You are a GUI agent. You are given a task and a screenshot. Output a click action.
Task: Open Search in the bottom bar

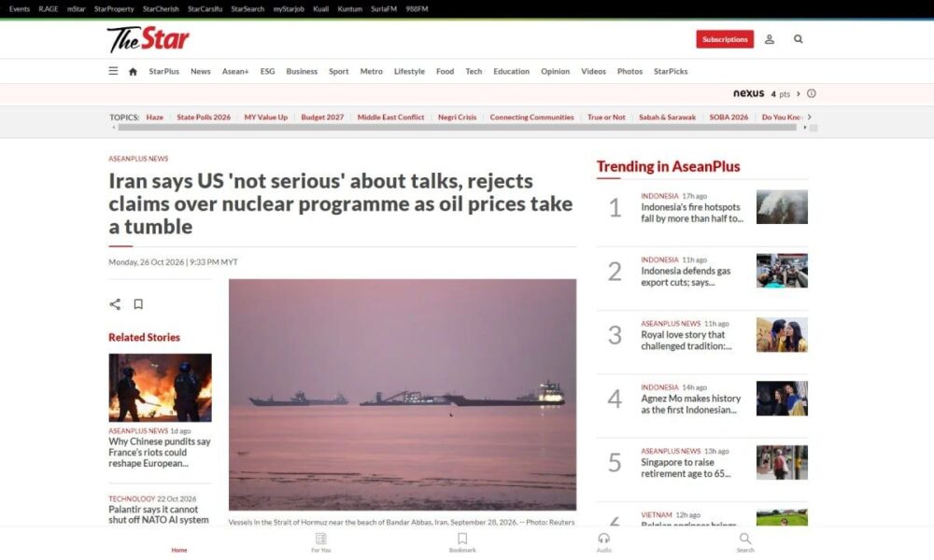click(745, 542)
